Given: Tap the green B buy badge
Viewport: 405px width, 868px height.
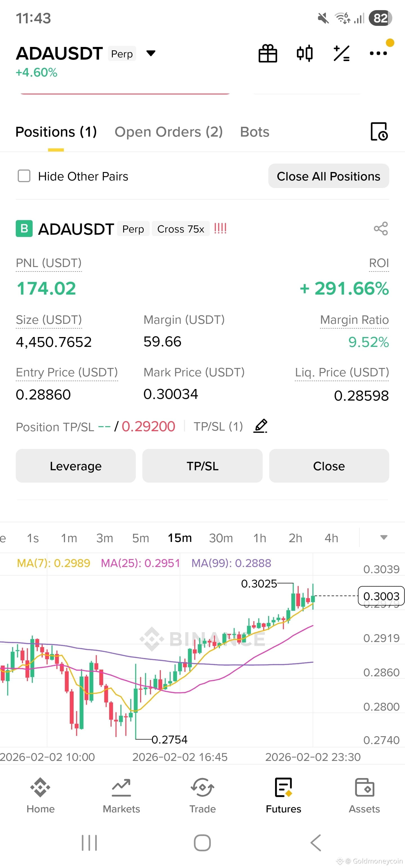Looking at the screenshot, I should point(24,229).
